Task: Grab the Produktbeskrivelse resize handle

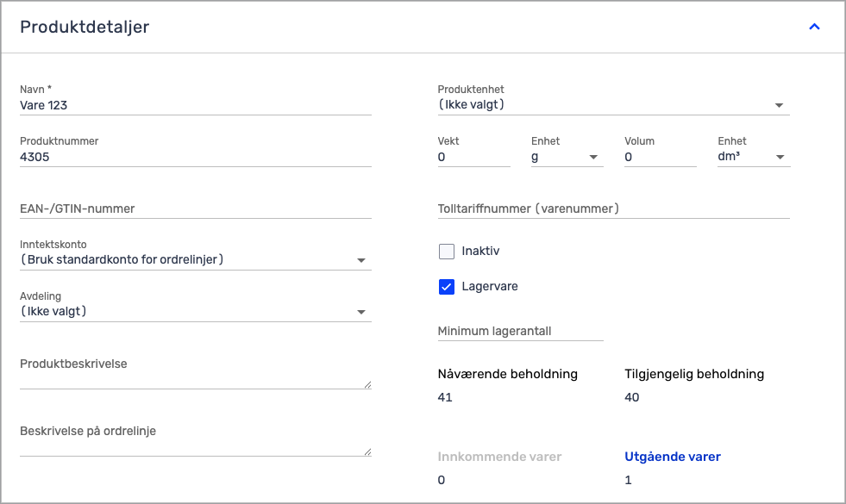Action: pos(367,384)
